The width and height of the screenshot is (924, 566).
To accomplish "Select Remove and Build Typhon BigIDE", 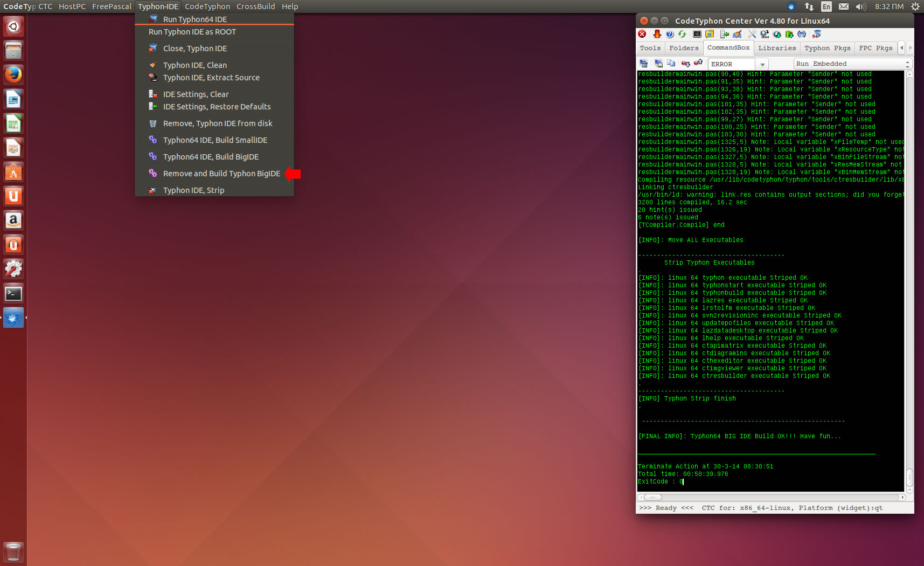I will pos(221,174).
